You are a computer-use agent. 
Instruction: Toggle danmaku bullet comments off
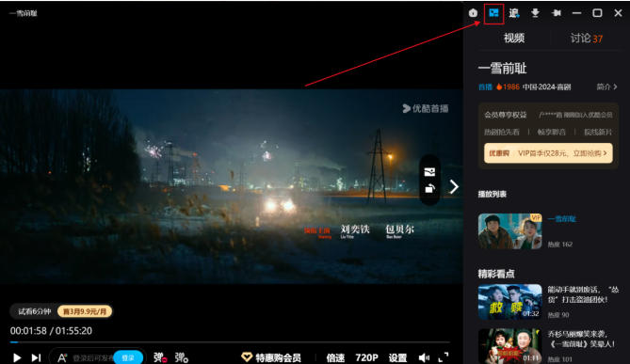(x=160, y=357)
